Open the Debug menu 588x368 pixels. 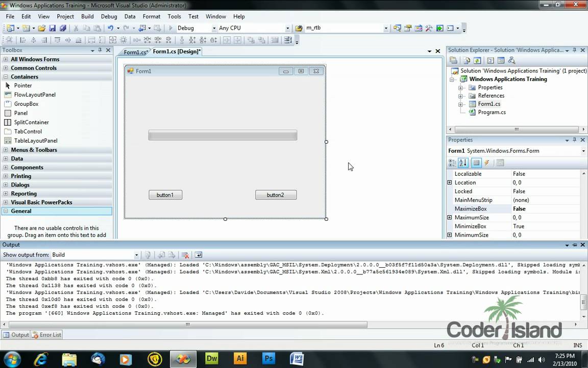point(109,16)
